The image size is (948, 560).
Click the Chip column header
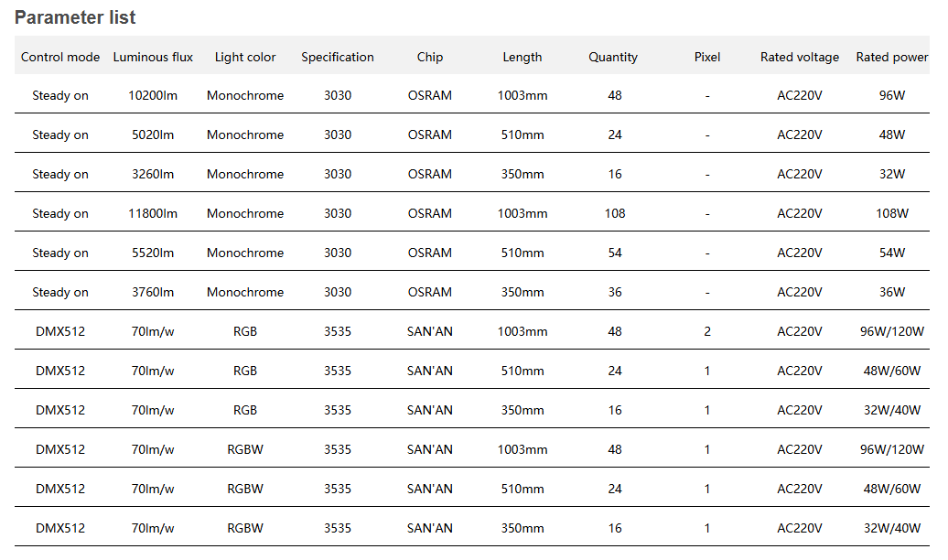click(430, 57)
